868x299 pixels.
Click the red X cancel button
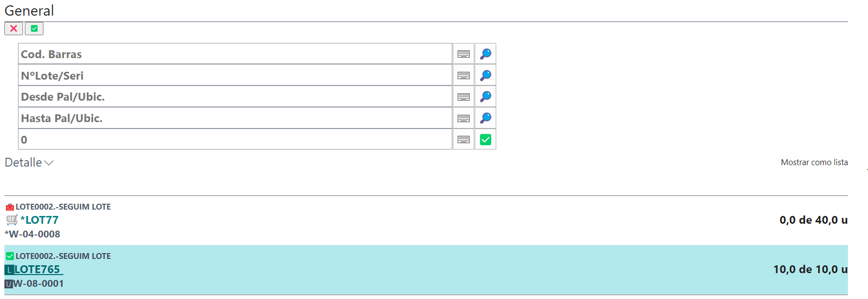[x=14, y=28]
